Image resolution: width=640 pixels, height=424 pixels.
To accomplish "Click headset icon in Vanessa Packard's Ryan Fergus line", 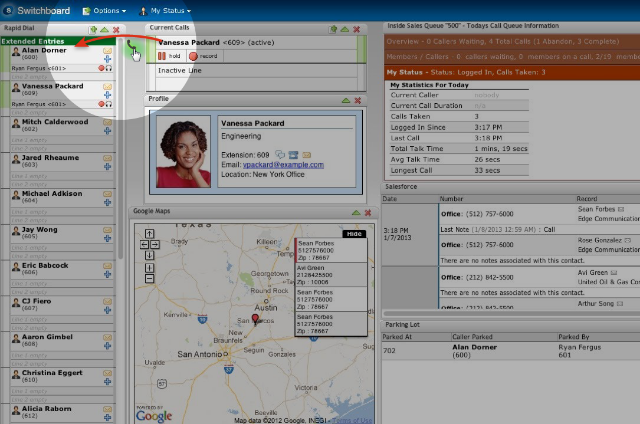I will tap(109, 104).
